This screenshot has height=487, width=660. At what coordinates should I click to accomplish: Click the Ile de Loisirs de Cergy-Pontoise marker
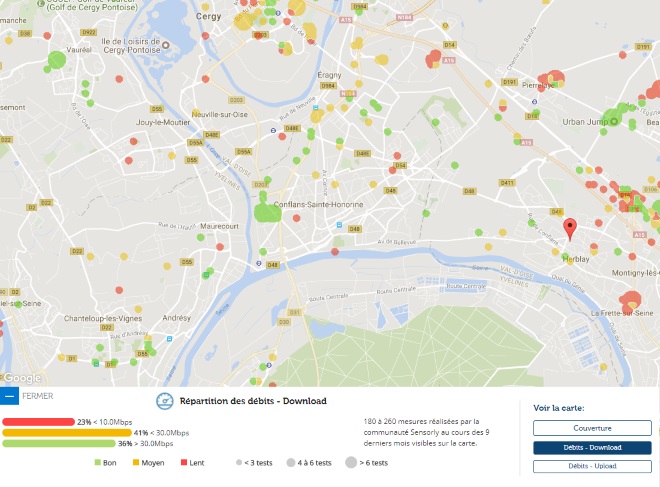pyautogui.click(x=166, y=45)
